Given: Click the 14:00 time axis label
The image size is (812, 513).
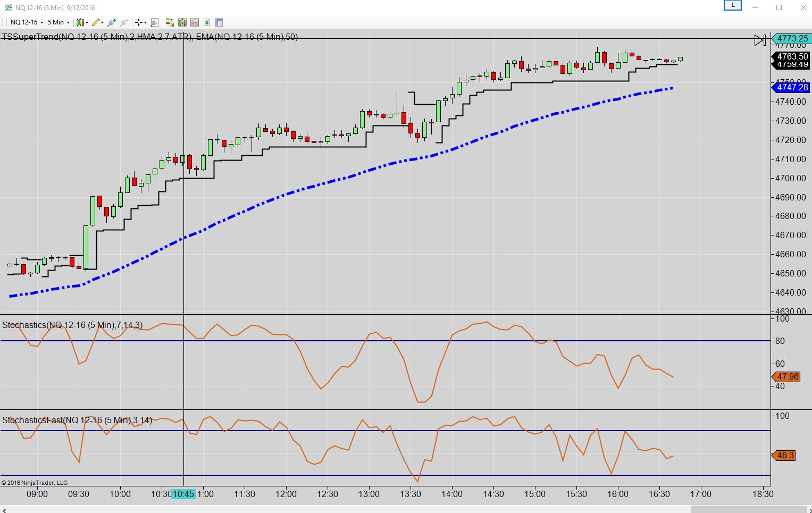Looking at the screenshot, I should click(x=452, y=494).
